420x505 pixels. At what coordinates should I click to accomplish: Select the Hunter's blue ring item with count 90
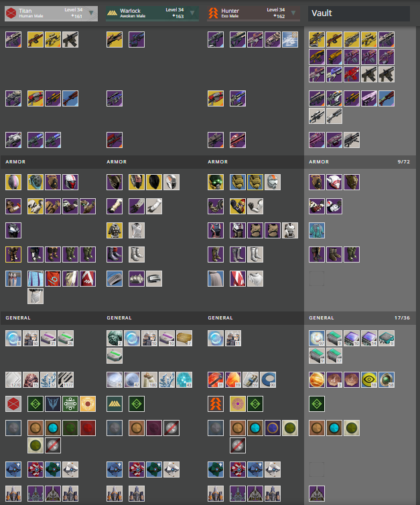tap(268, 380)
